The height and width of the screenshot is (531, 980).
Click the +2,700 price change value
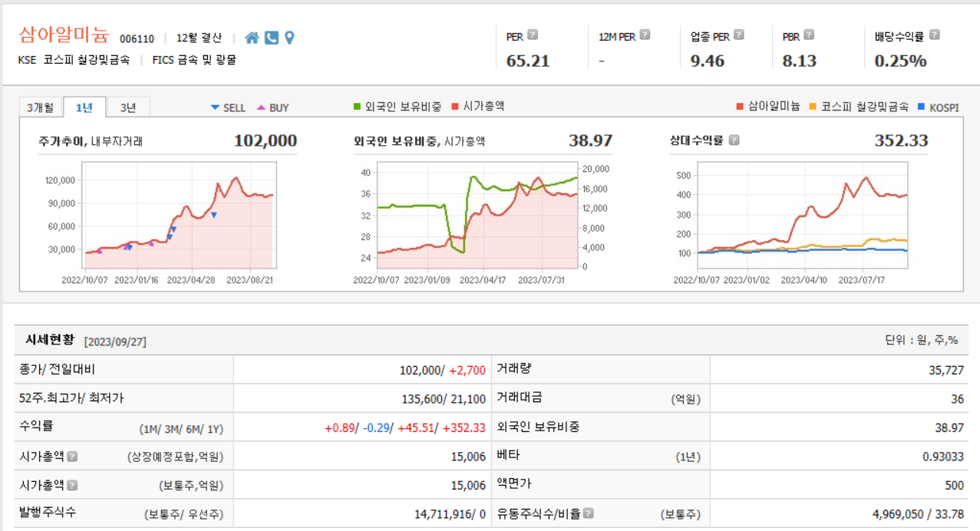(x=467, y=370)
